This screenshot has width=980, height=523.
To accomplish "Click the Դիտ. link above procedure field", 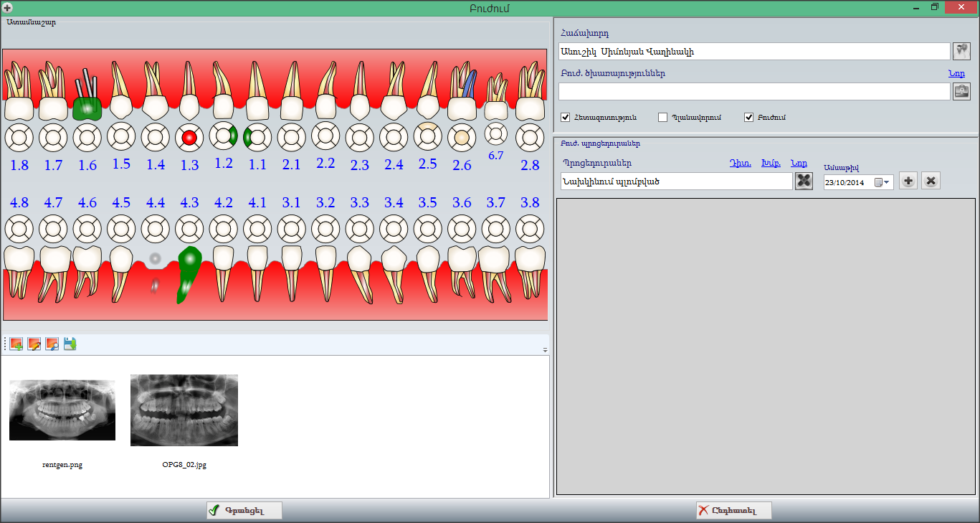I will click(x=740, y=163).
